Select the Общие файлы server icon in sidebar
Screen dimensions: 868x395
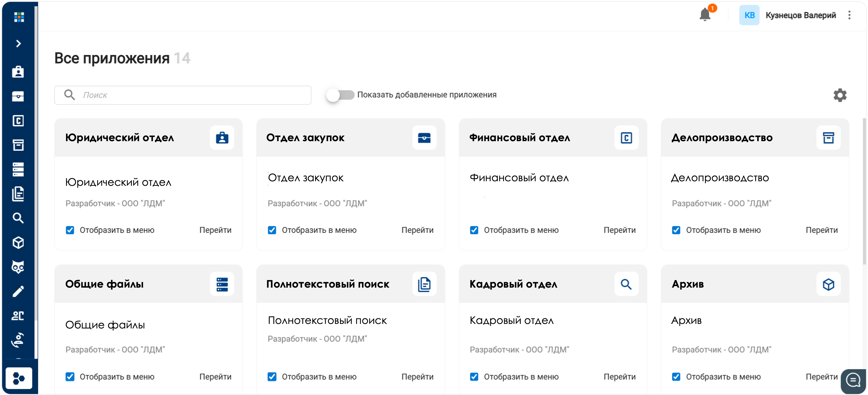[x=18, y=169]
